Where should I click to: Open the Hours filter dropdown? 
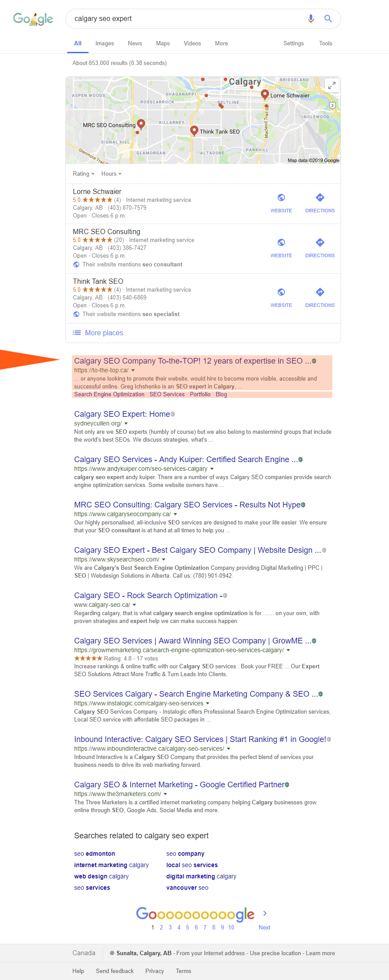coord(111,174)
